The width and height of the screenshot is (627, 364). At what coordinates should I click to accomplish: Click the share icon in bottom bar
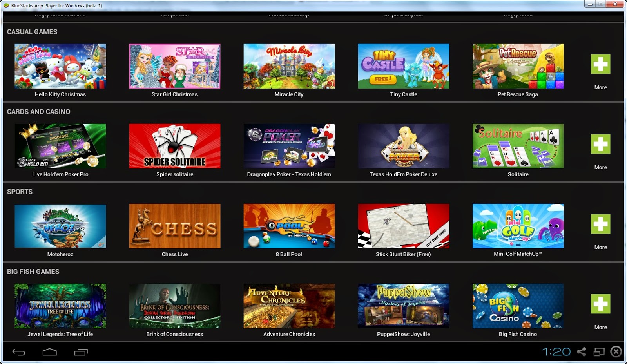coord(582,352)
